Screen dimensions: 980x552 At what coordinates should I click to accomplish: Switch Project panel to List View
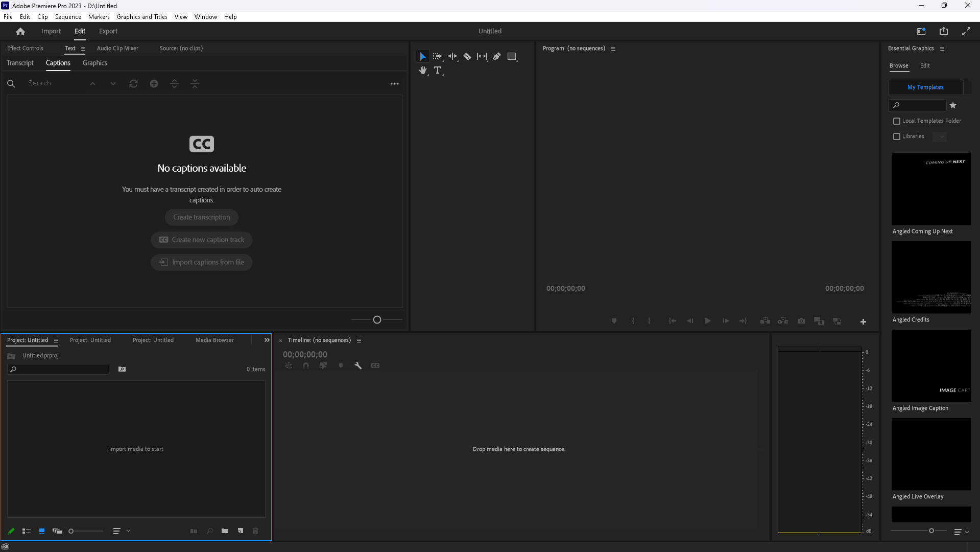(x=27, y=531)
